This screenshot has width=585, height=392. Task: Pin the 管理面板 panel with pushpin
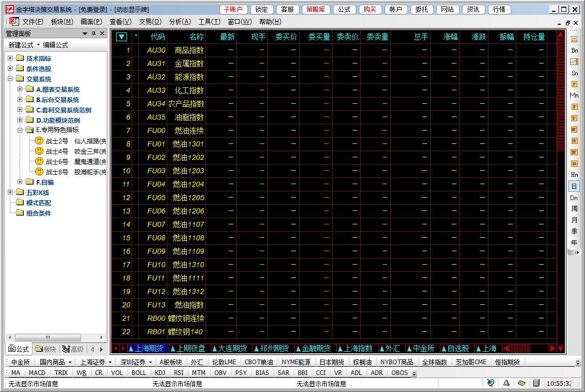[x=93, y=34]
